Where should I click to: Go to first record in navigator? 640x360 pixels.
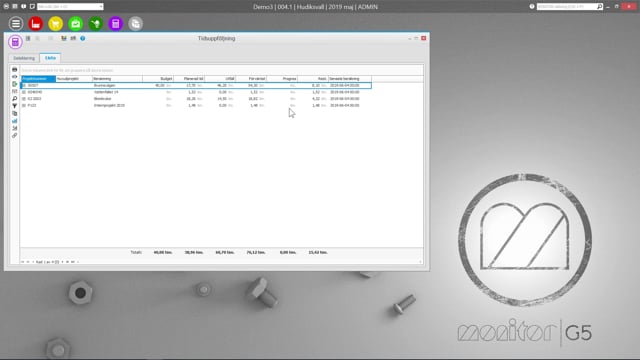(23, 262)
